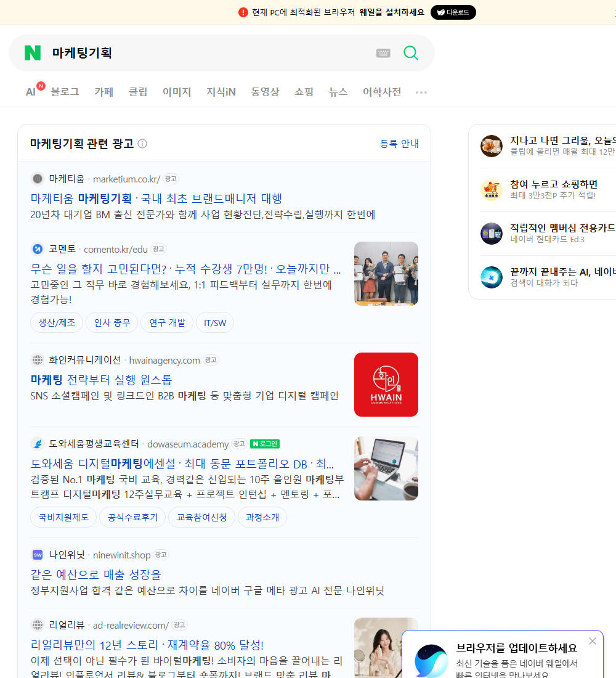Screen dimensions: 616x678
Task: Open the 쇼핑 tab
Action: 304,92
